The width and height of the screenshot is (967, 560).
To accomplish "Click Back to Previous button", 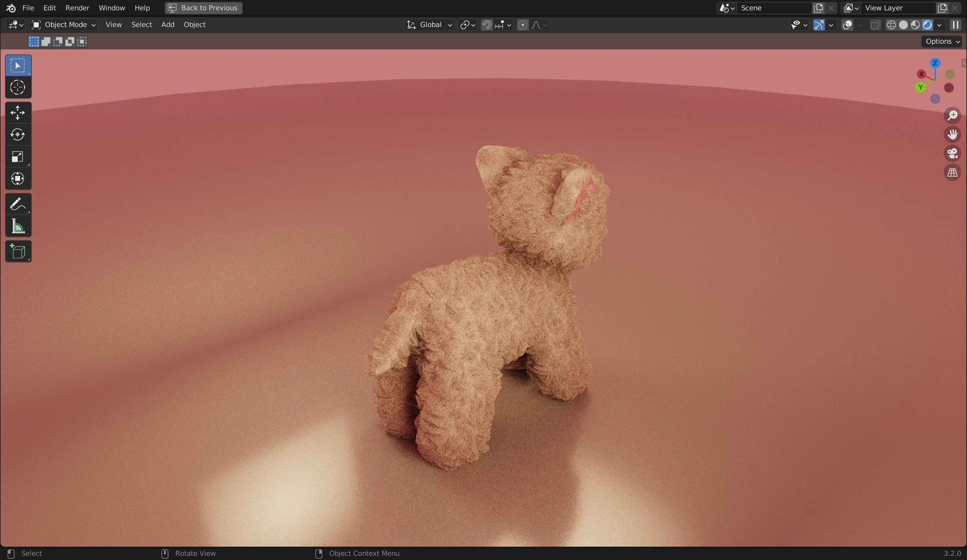I will tap(203, 8).
